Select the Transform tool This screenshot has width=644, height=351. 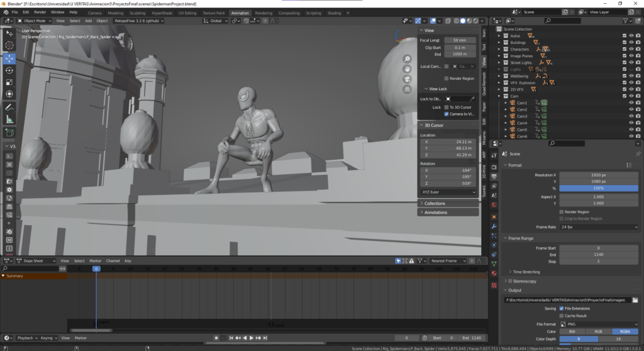point(9,94)
